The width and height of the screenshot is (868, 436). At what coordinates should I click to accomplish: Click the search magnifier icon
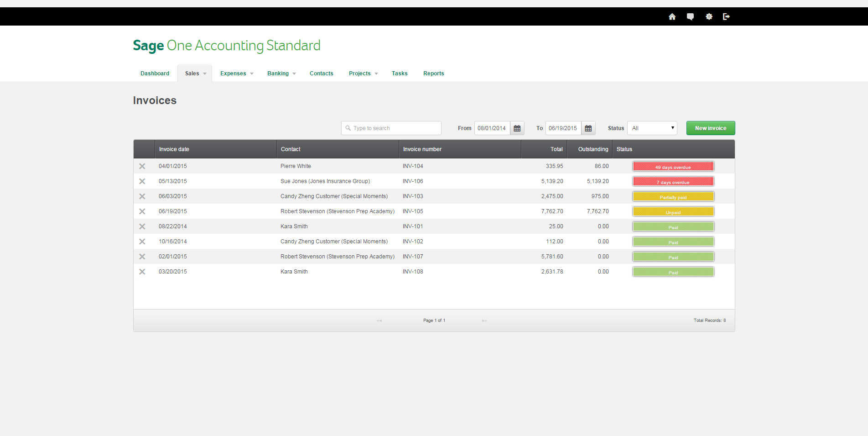tap(348, 128)
